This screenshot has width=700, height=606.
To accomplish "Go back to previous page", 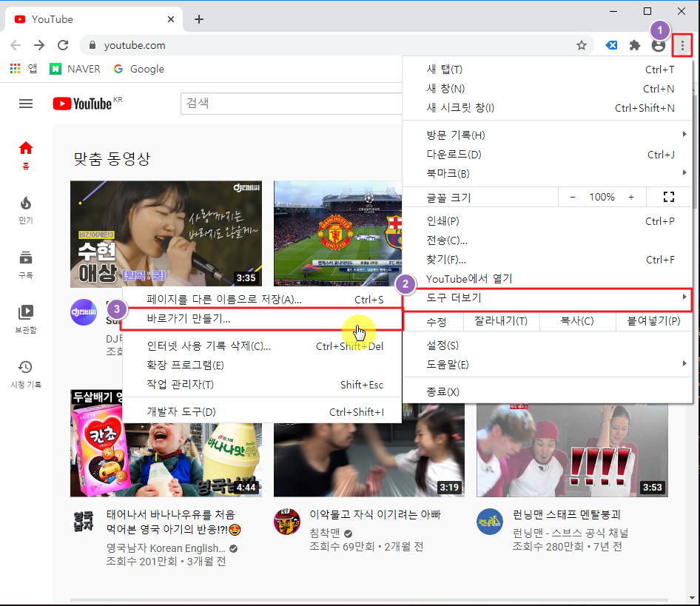I will point(16,45).
